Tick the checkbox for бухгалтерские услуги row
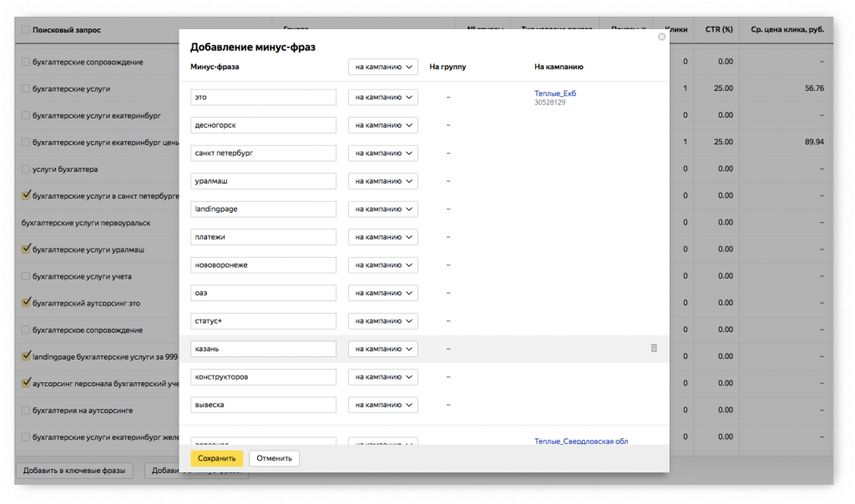Image resolution: width=855 pixels, height=504 pixels. click(26, 88)
